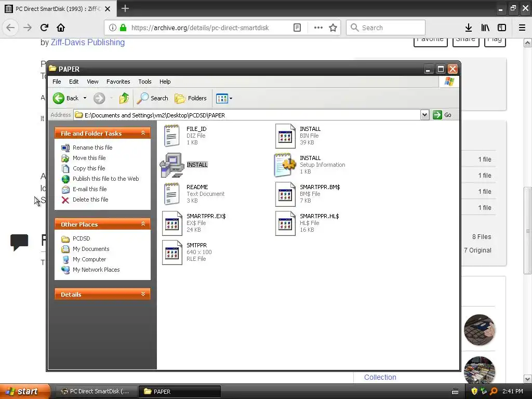Expand the Details panel
The width and height of the screenshot is (532, 399).
[x=143, y=295]
